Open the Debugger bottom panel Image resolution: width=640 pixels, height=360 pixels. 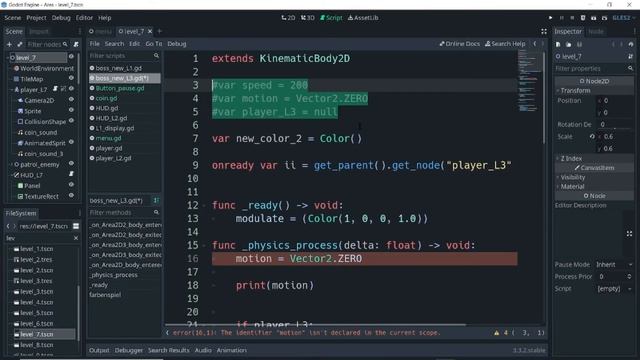tap(129, 350)
